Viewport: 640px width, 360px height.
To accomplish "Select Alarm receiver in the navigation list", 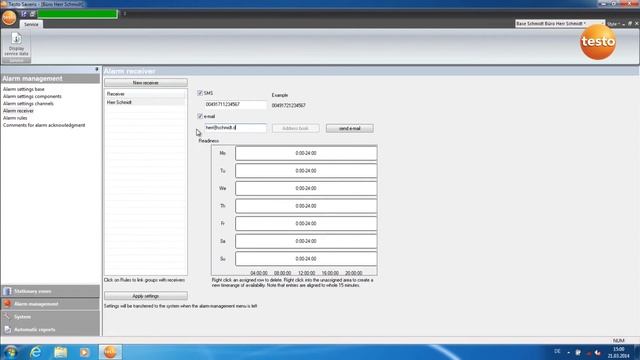I will tap(18, 111).
